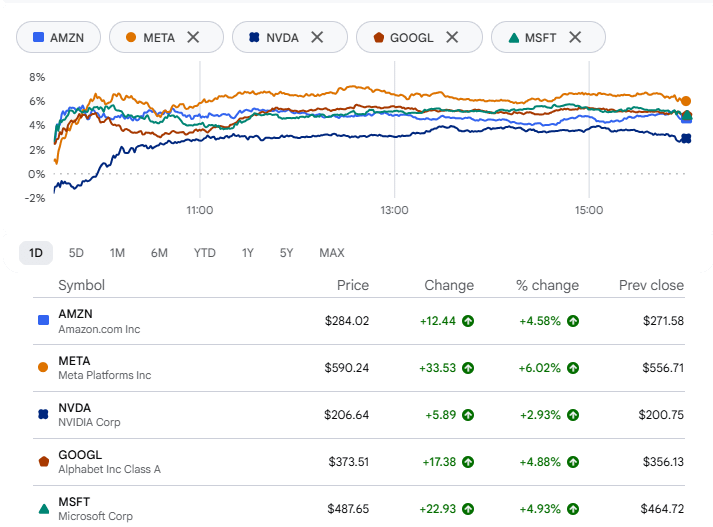This screenshot has width=713, height=527.
Task: Remove GOOGL from the comparison chart
Action: click(452, 37)
